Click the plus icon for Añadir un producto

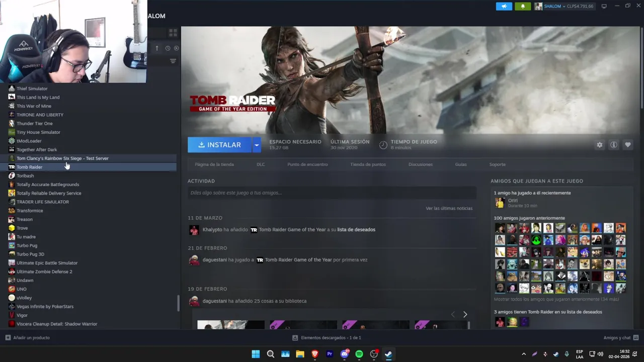8,338
